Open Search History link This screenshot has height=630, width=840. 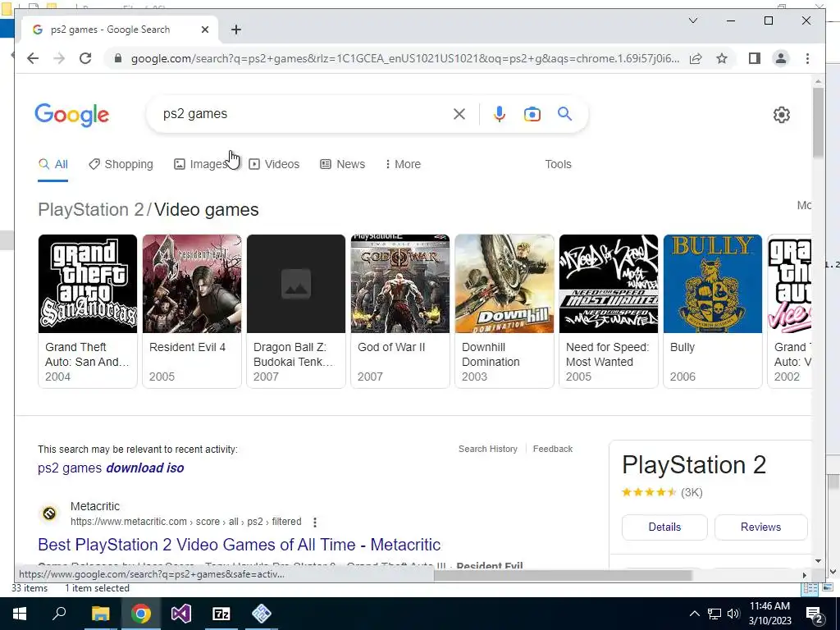coord(488,449)
